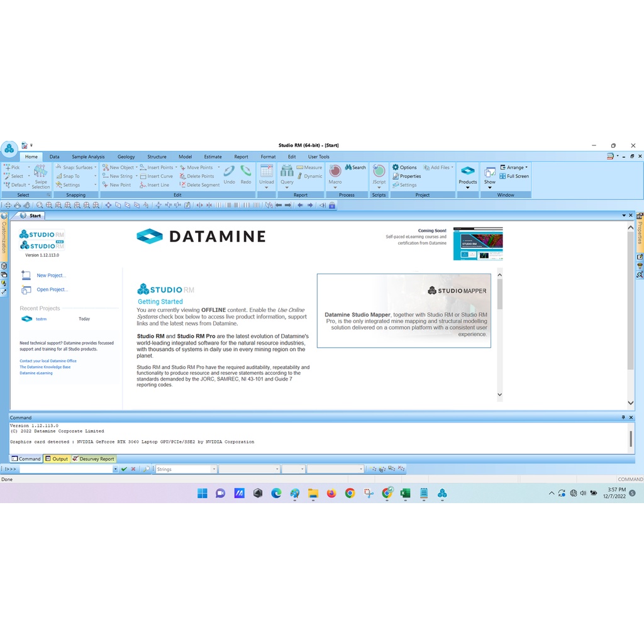Select the Estimate ribbon tab
Screen dimensions: 644x644
click(x=213, y=157)
